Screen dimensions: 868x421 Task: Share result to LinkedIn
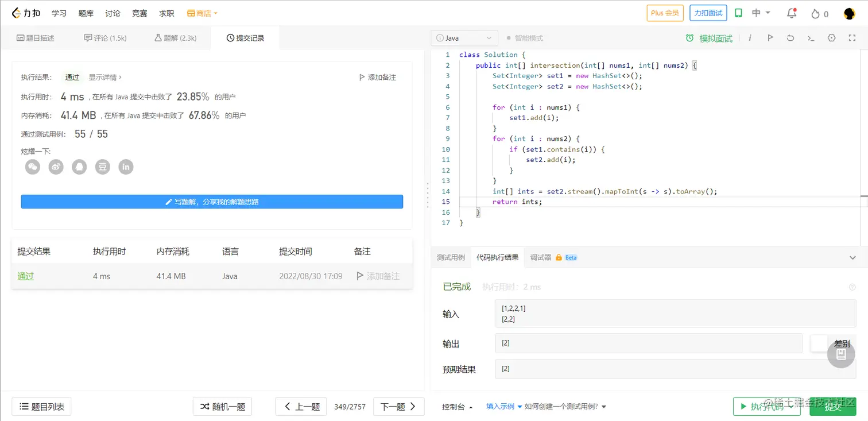tap(126, 167)
